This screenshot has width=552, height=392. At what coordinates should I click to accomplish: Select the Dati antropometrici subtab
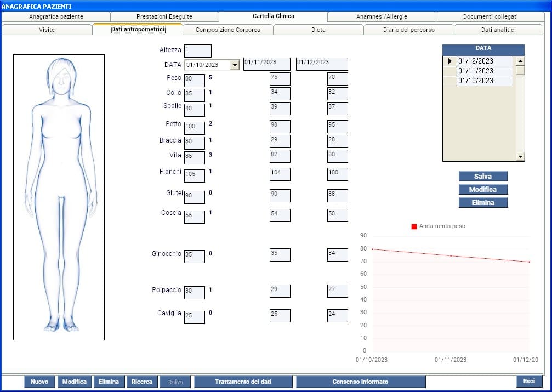138,29
